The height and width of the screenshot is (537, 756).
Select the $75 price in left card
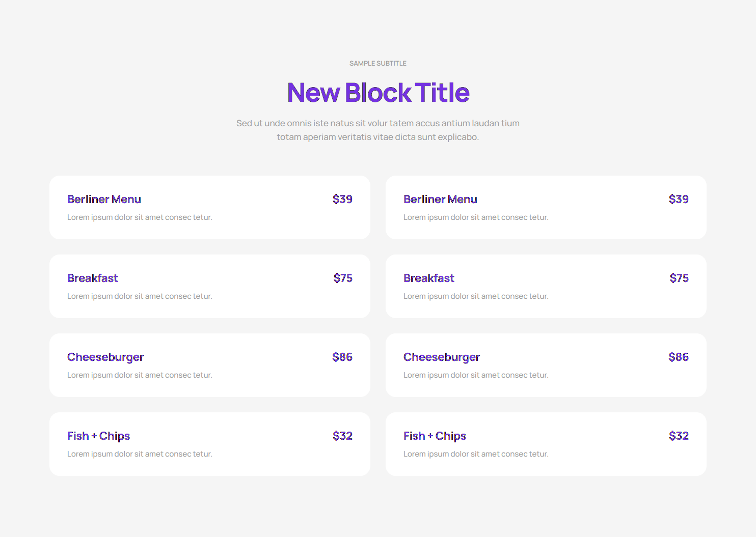pos(343,278)
